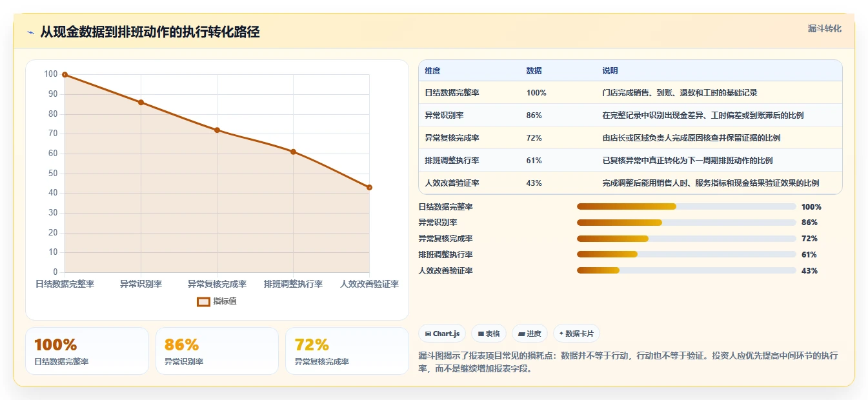Click the 异常识别率 x-axis label
Screen dimensions: 868x400
coord(141,284)
